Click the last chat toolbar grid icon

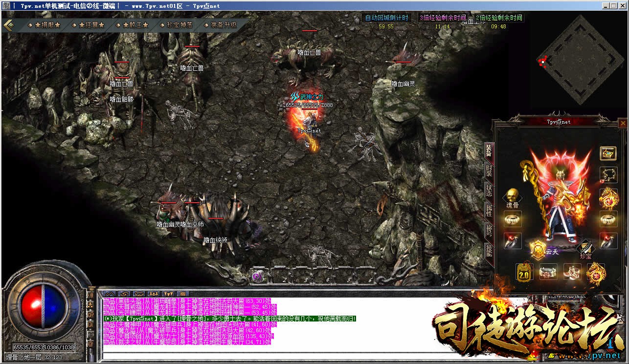(183, 293)
